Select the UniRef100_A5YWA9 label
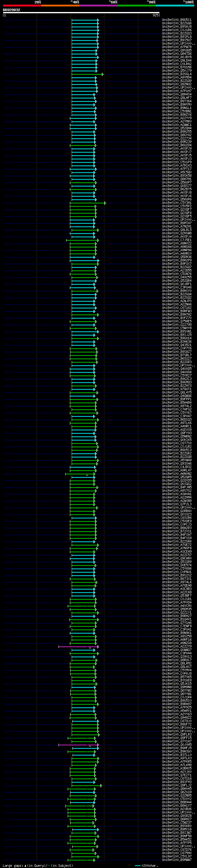Viewport: 197px width, 868px height. point(177,460)
